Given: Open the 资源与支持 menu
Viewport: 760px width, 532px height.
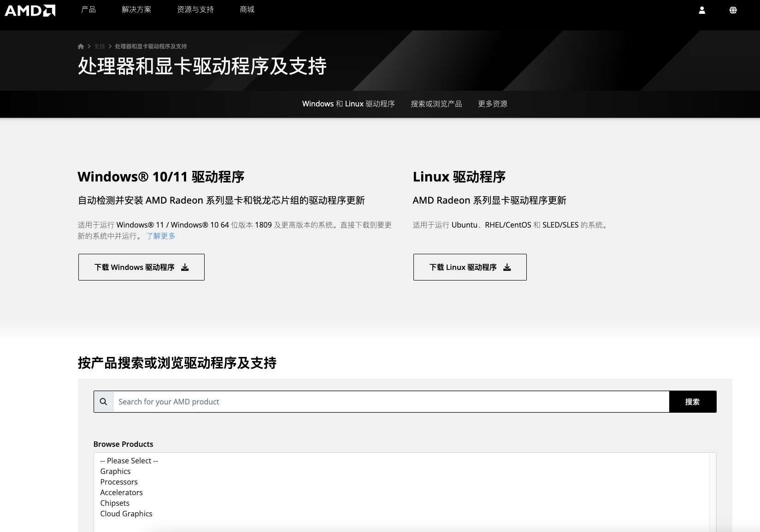Looking at the screenshot, I should [x=195, y=10].
